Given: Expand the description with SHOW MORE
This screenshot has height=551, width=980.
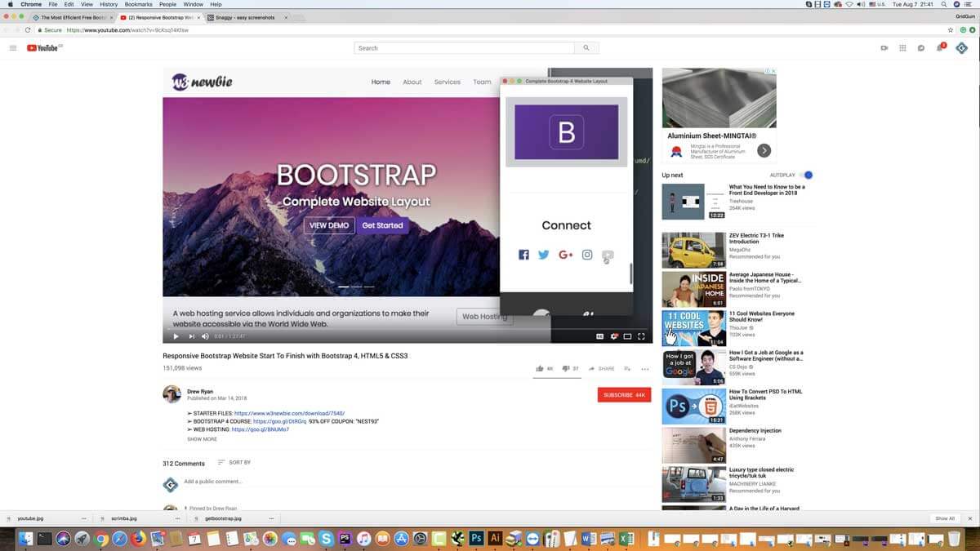Looking at the screenshot, I should 202,439.
